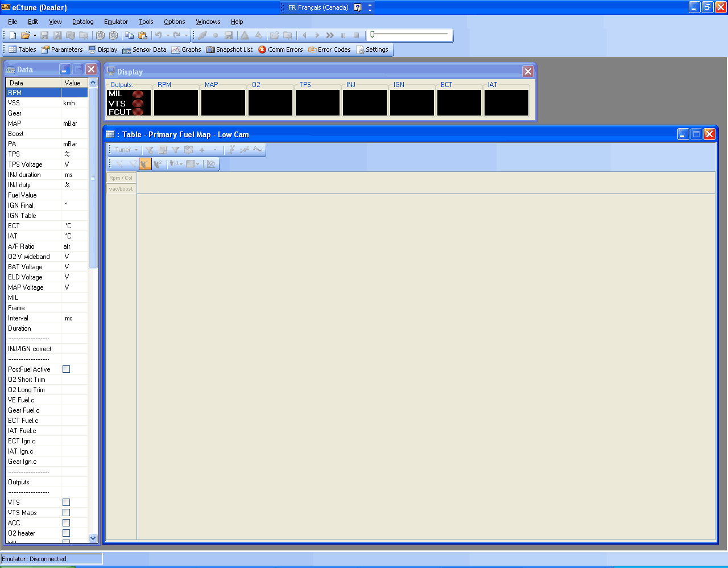Click the graph view icon in table toolbar

click(211, 164)
